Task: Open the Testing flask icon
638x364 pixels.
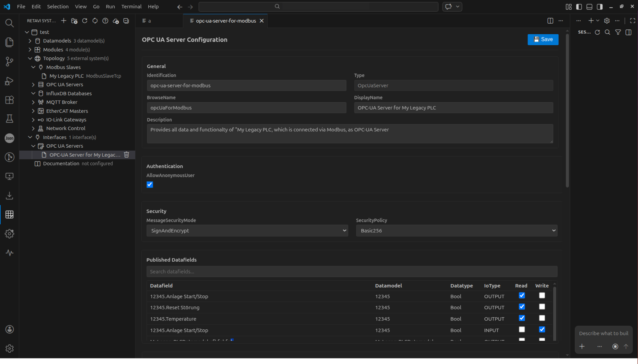Action: (x=9, y=119)
